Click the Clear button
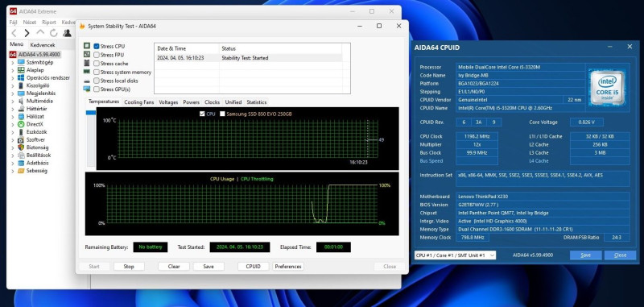Screen dimensions: 644x307 pyautogui.click(x=174, y=267)
